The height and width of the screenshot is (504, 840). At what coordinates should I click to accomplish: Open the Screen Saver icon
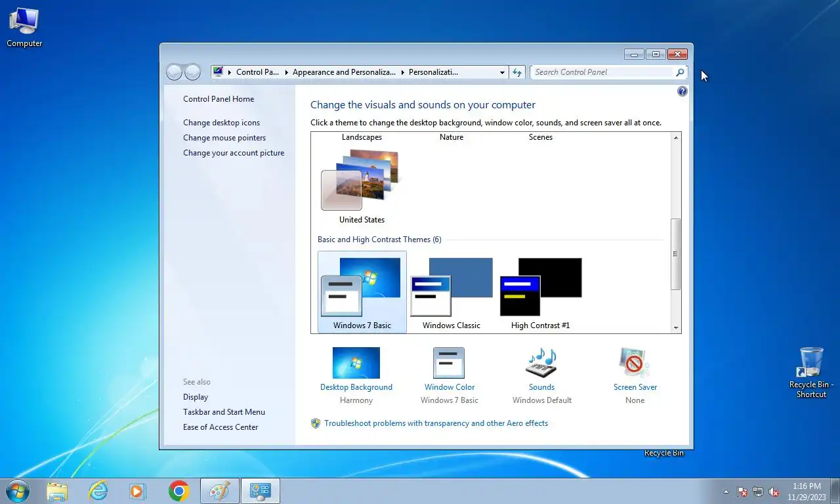pyautogui.click(x=635, y=363)
